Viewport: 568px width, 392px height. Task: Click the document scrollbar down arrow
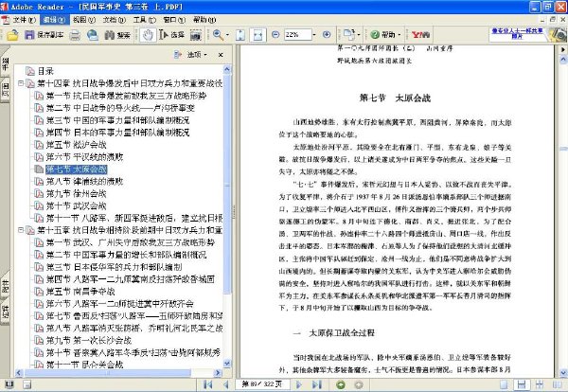point(563,373)
